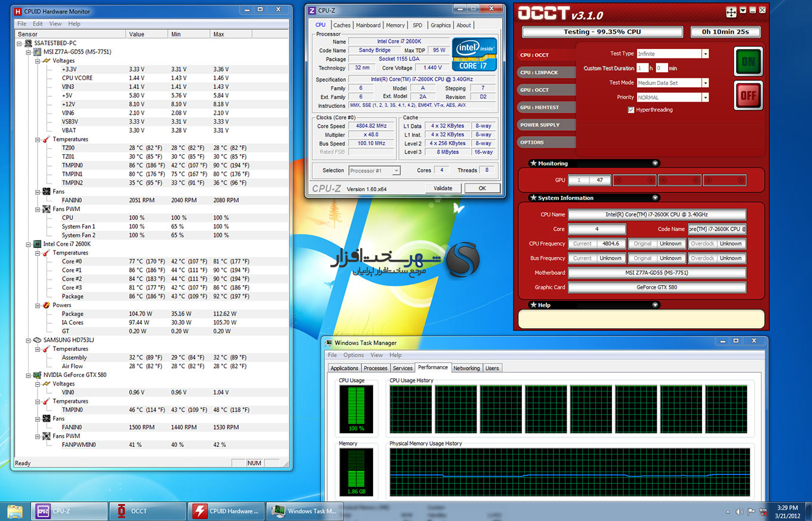Click the red H icon in HWMonitor title bar
812x521 pixels.
coord(17,11)
